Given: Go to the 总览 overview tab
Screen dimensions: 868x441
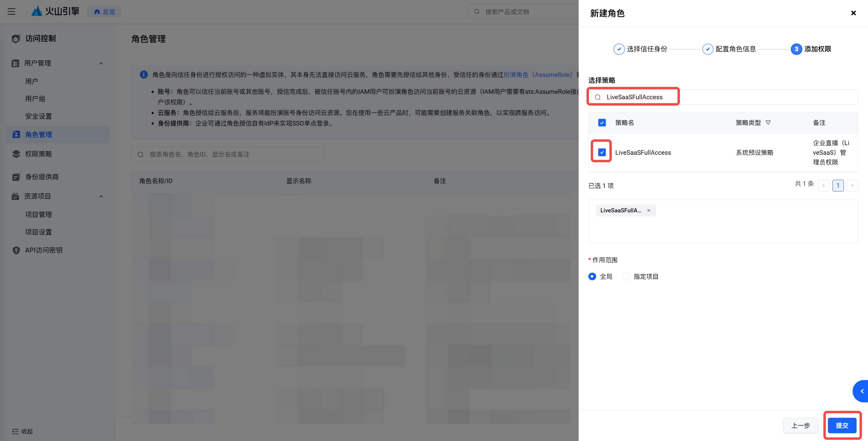Looking at the screenshot, I should coord(105,12).
